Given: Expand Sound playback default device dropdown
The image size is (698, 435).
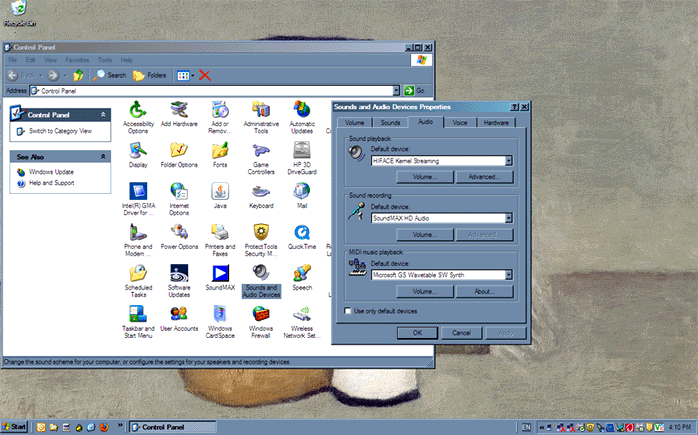Looking at the screenshot, I should (x=508, y=161).
